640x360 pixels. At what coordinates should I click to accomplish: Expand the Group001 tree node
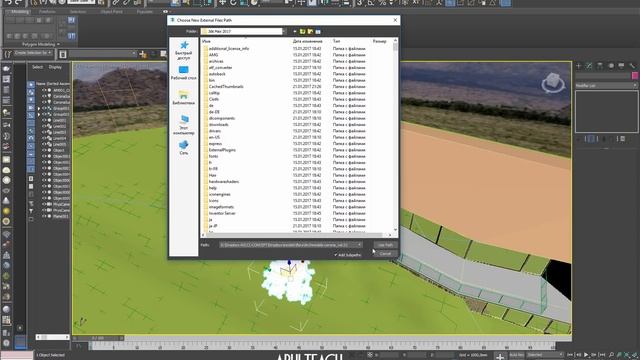39,109
